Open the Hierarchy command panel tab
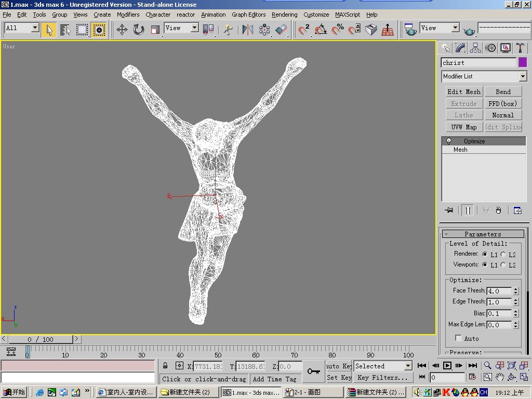532x399 pixels. pos(475,48)
